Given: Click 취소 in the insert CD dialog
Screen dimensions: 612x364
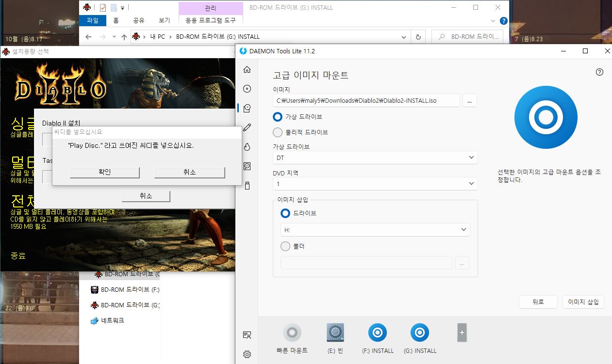Looking at the screenshot, I should point(190,172).
